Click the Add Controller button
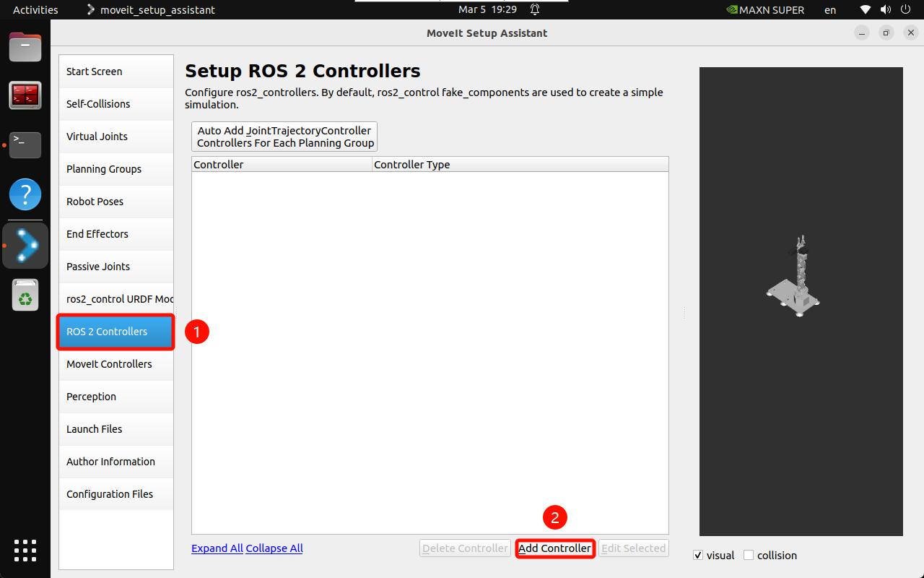 coord(554,548)
